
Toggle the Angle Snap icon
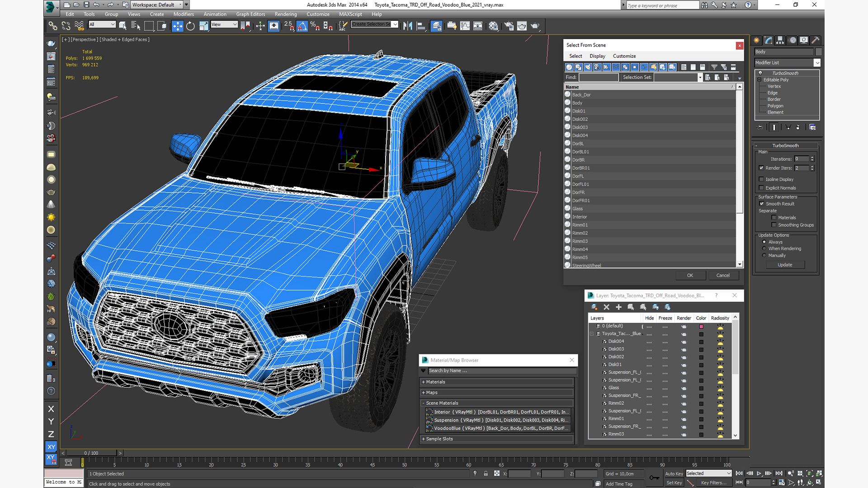[x=302, y=26]
